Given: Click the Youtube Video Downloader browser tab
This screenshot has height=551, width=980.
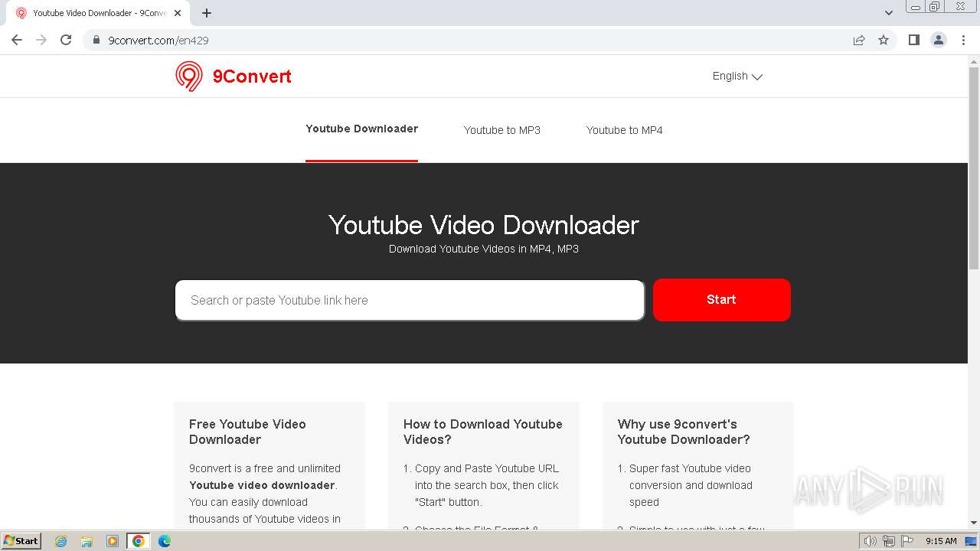Looking at the screenshot, I should tap(98, 13).
